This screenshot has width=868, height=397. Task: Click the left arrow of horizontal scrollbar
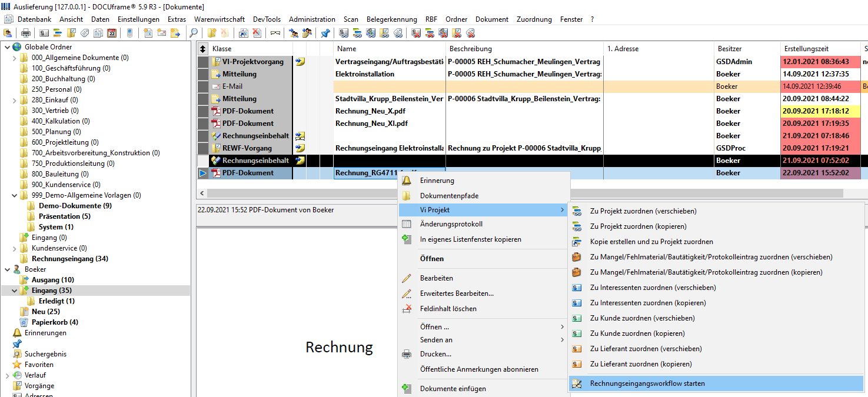pos(202,193)
